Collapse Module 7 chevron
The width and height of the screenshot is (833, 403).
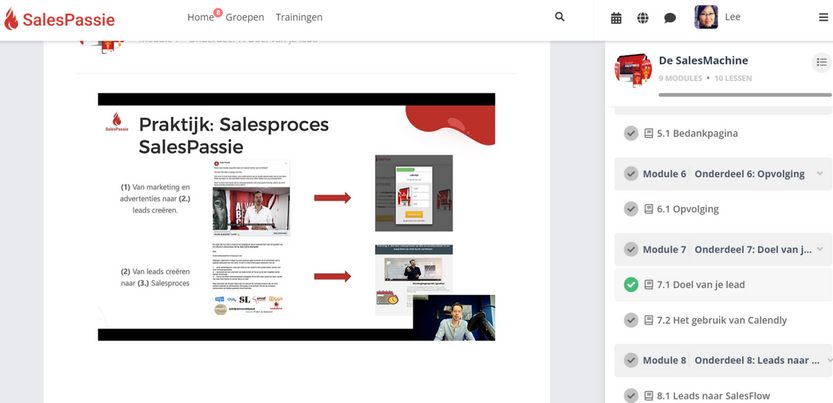820,249
